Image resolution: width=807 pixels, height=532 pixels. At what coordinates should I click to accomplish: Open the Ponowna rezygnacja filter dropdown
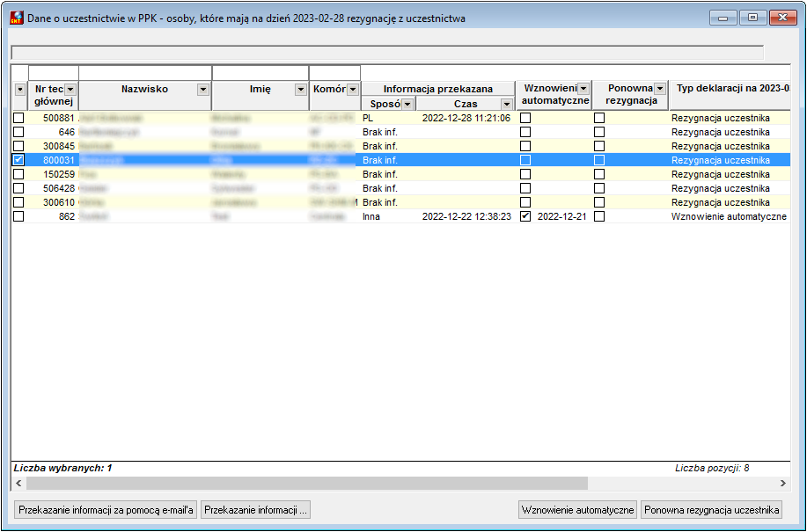pyautogui.click(x=660, y=89)
